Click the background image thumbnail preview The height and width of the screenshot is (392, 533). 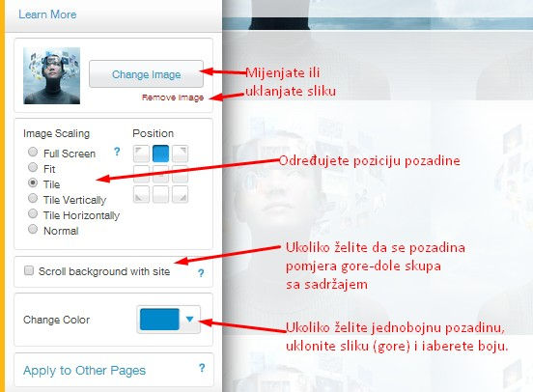click(52, 75)
